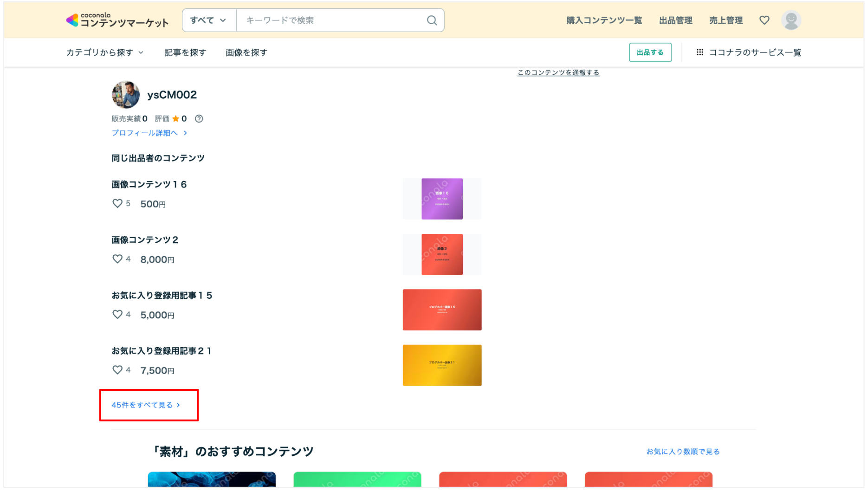The width and height of the screenshot is (868, 491).
Task: Click the ysCM002 seller name
Action: click(172, 95)
